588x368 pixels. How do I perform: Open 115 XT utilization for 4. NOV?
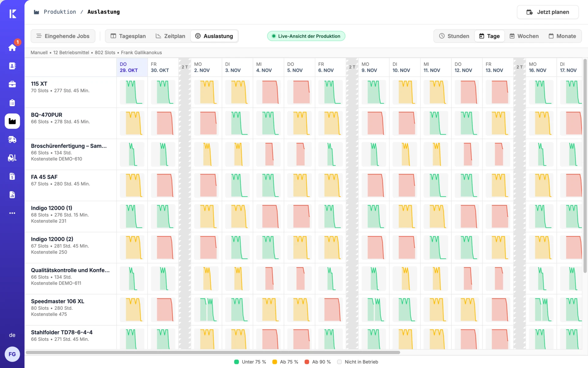[x=268, y=92]
